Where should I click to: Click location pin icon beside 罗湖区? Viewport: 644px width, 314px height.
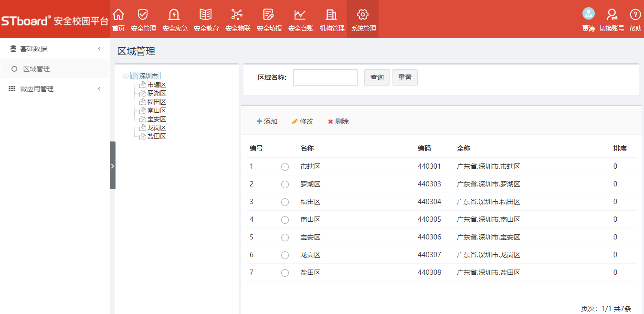142,93
